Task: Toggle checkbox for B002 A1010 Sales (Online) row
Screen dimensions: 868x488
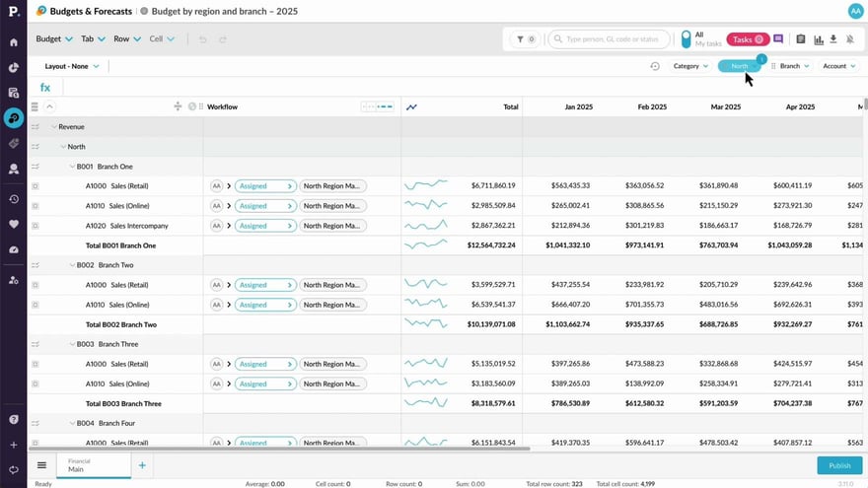Action: [x=35, y=305]
